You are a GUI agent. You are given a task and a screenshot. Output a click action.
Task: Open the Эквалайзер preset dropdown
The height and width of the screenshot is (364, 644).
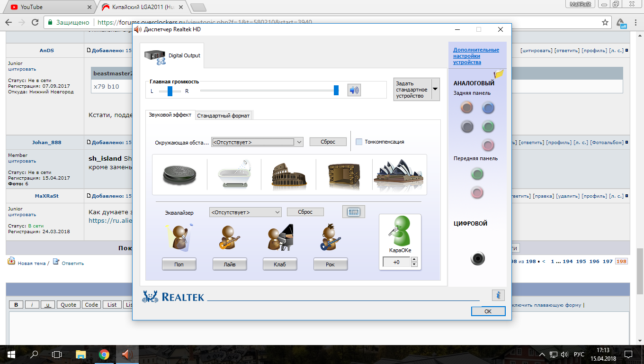pyautogui.click(x=245, y=212)
